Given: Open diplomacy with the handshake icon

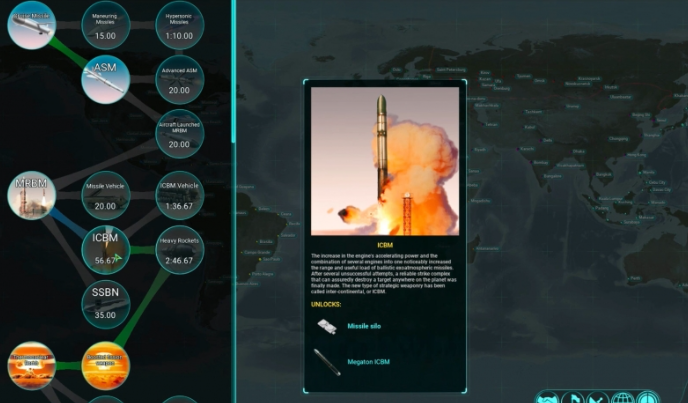Looking at the screenshot, I should (548, 397).
